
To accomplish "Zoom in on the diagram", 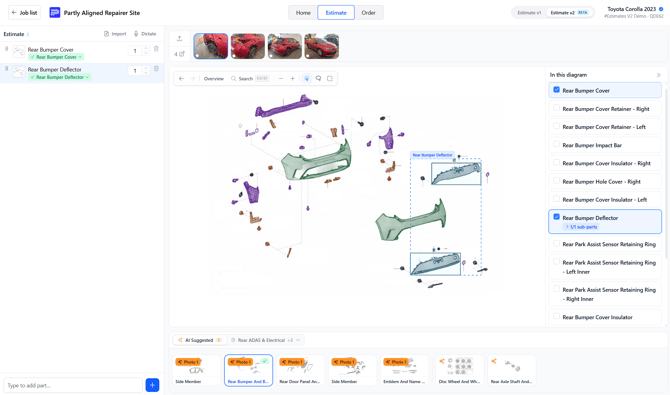I will (293, 79).
